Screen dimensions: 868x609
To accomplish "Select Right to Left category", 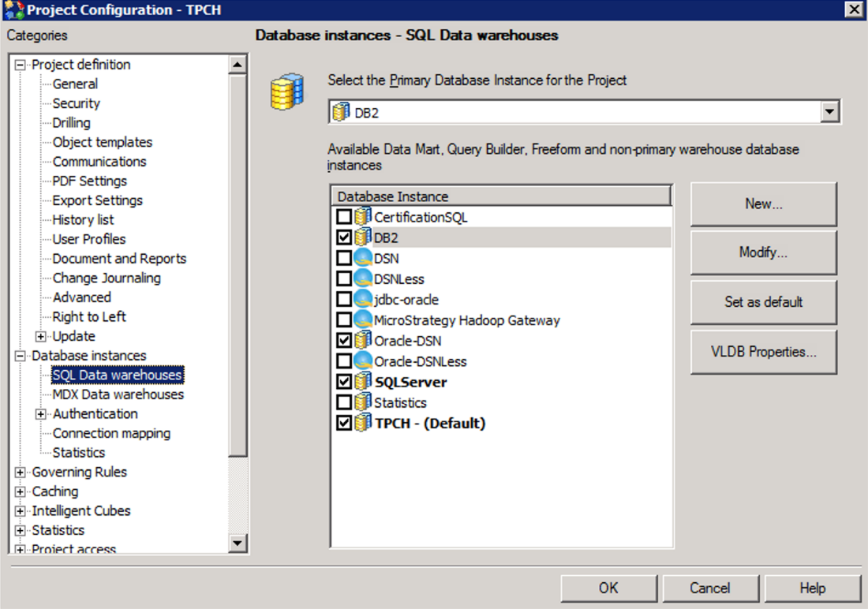I will coord(89,316).
